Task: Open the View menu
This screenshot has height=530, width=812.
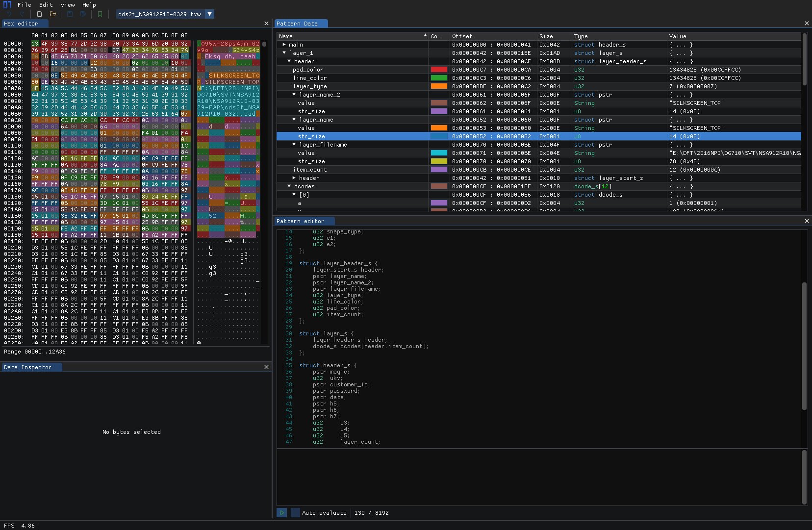Action: click(x=68, y=5)
